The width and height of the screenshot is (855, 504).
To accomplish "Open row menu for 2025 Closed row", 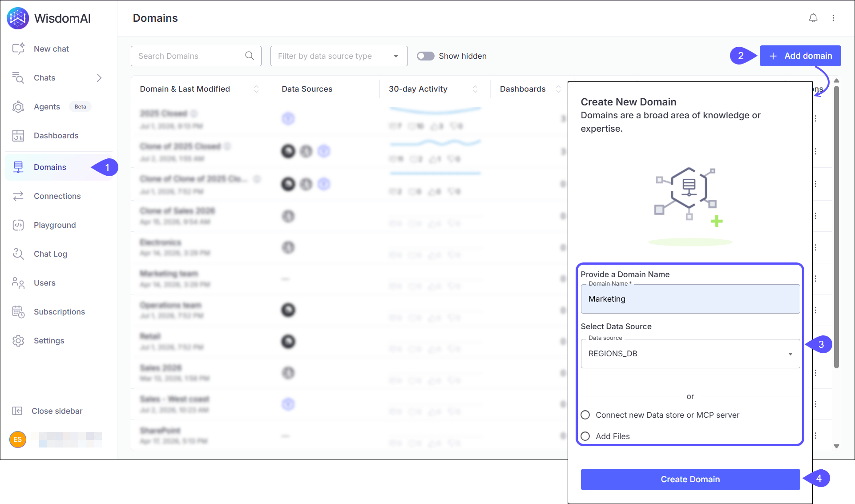I will pos(815,119).
